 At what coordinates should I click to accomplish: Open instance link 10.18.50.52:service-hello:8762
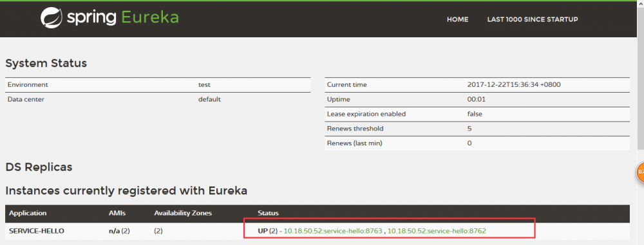point(437,231)
